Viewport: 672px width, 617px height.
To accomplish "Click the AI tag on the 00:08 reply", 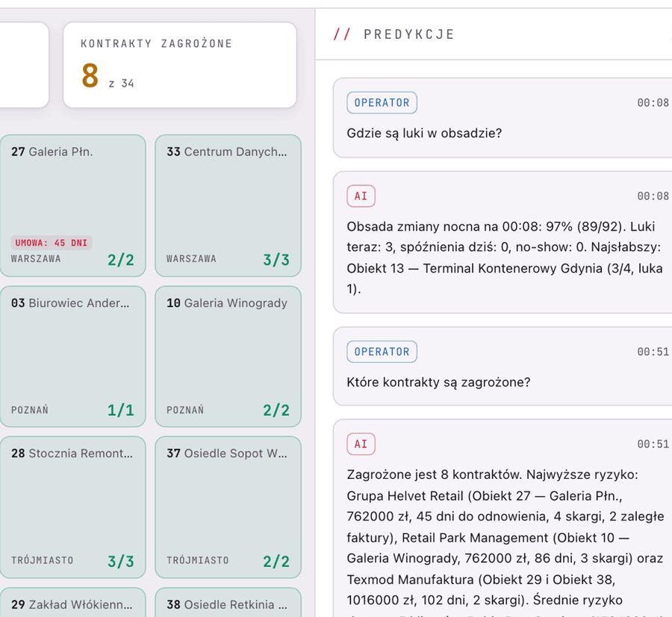I will coord(361,196).
